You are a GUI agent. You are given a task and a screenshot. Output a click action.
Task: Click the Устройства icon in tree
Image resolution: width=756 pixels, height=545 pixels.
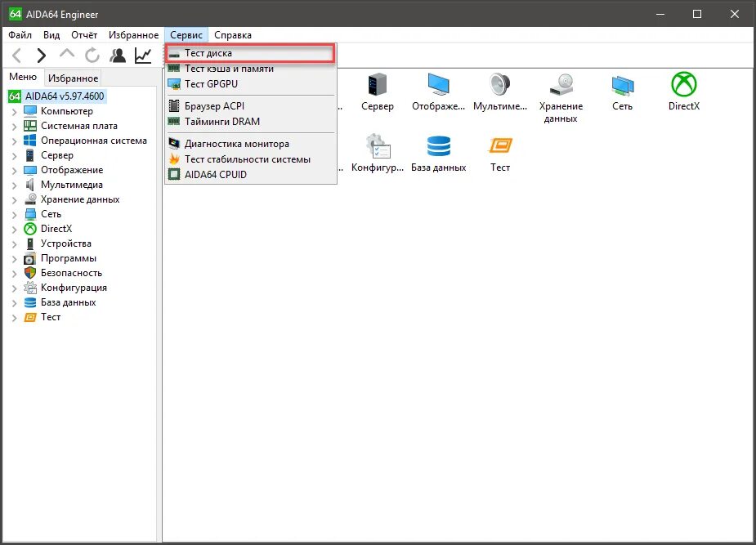point(30,243)
